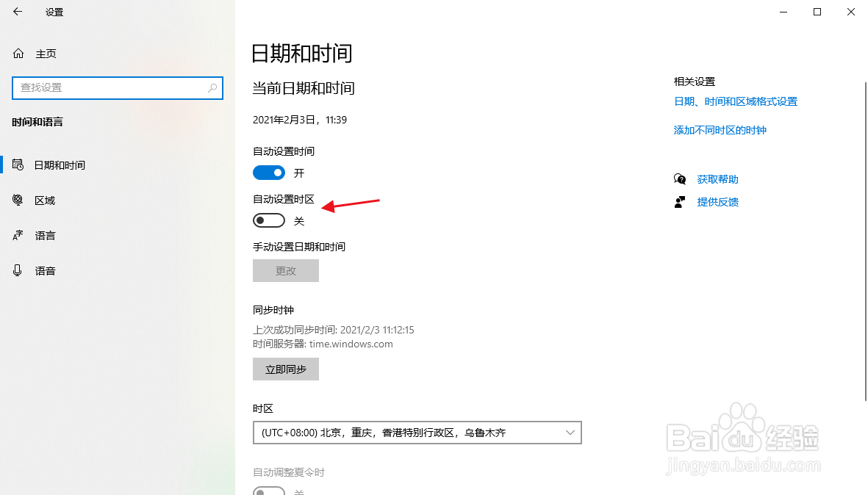Click the 立即同步 button
This screenshot has width=868, height=495.
point(286,369)
